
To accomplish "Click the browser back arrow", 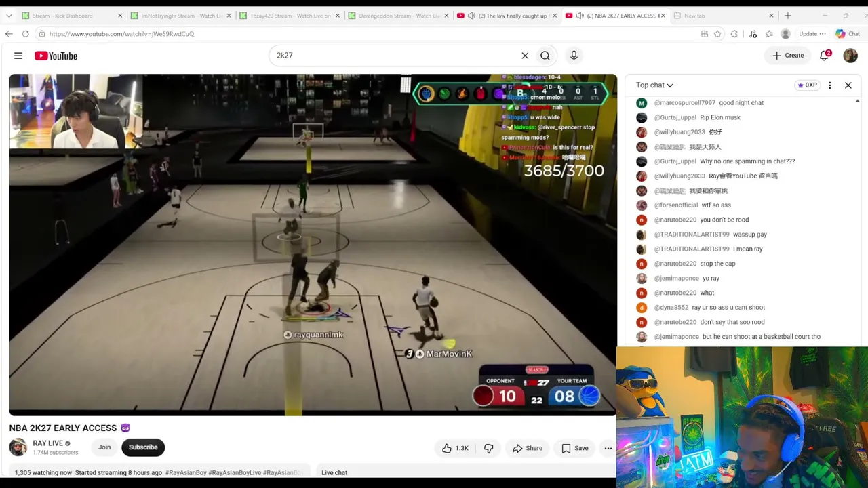I will tap(9, 34).
